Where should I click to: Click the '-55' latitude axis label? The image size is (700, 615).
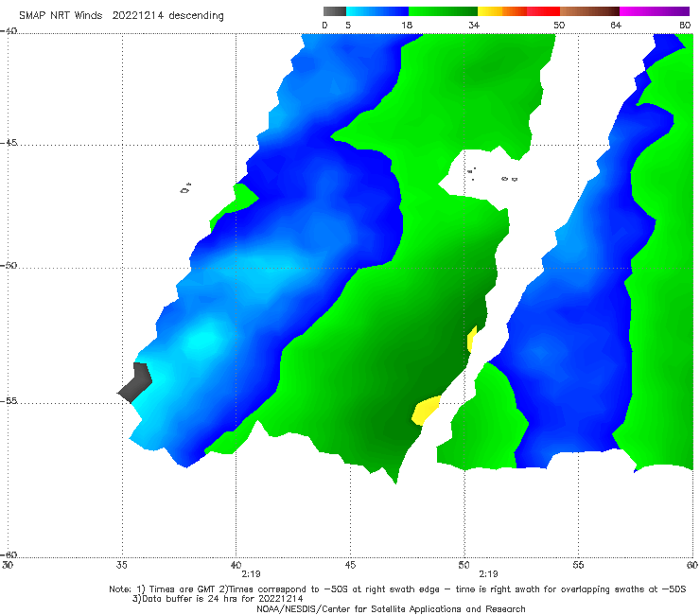point(9,401)
